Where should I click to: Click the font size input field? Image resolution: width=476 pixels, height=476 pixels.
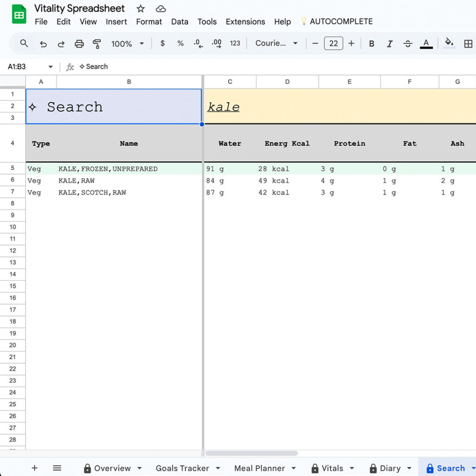coord(333,43)
